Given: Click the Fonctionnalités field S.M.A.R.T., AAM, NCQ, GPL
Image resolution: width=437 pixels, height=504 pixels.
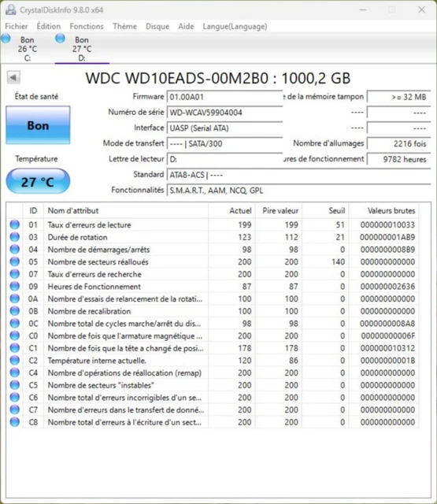Looking at the screenshot, I should (298, 191).
